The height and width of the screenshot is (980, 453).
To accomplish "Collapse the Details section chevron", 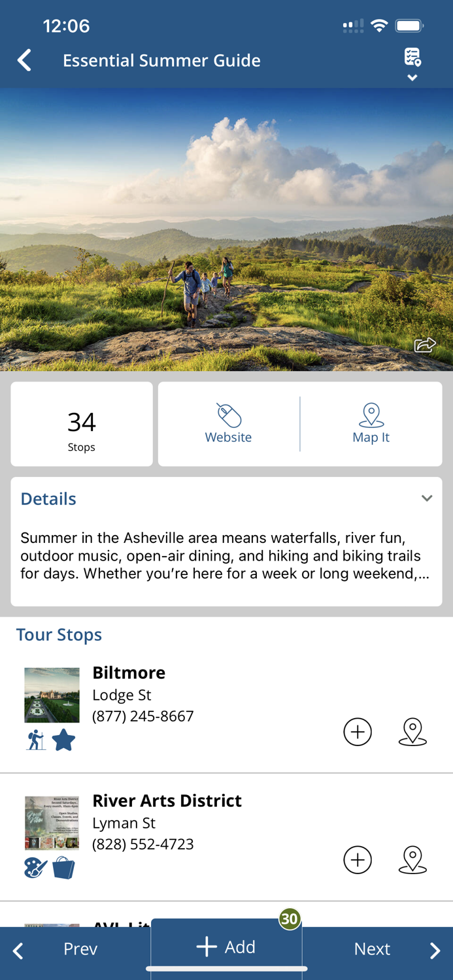I will 427,497.
